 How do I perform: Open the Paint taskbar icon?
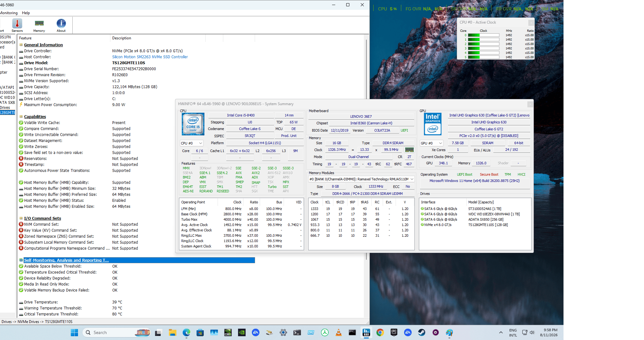(449, 332)
